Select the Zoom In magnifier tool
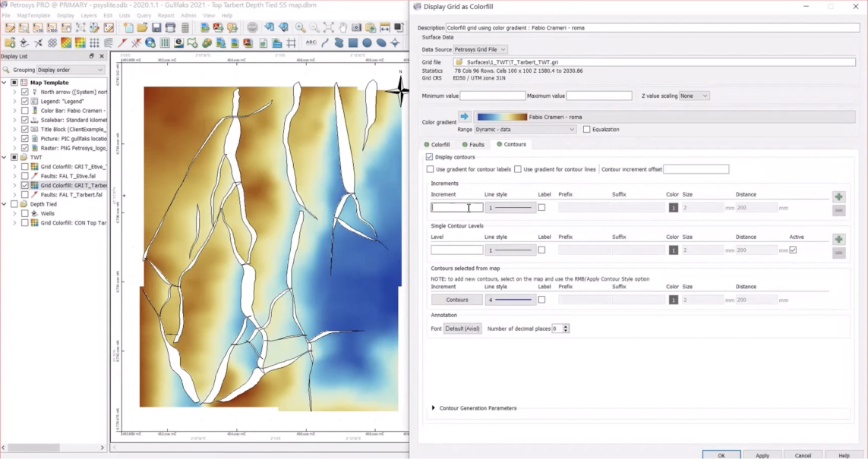Screen dimensions: 868x459 (x=300, y=28)
